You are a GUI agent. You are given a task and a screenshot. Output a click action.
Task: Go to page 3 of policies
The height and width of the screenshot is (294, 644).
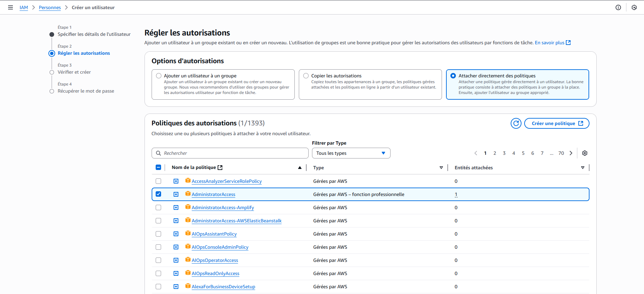[504, 153]
